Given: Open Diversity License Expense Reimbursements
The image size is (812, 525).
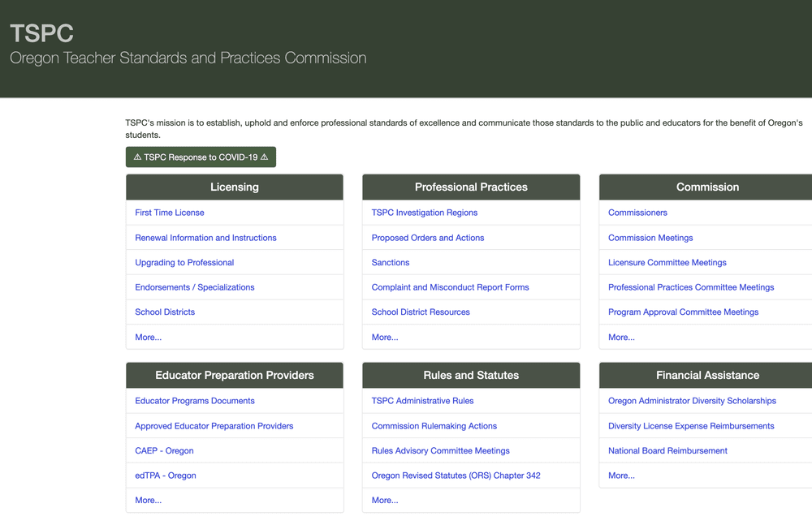Looking at the screenshot, I should click(691, 426).
